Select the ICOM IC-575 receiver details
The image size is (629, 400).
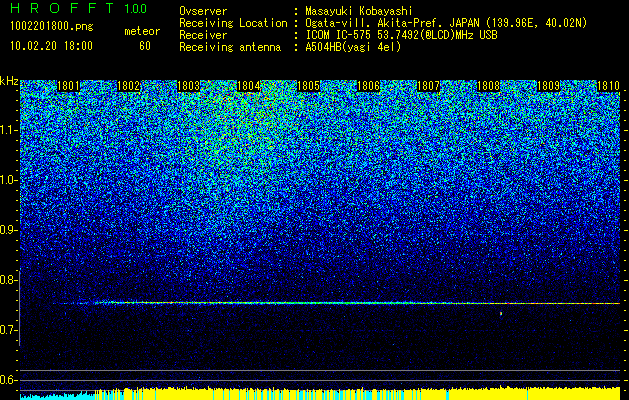click(401, 35)
